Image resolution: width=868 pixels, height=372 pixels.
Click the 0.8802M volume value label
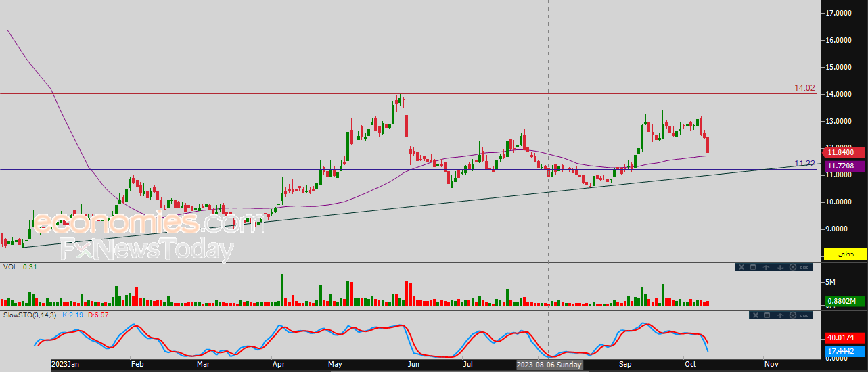[x=845, y=302]
